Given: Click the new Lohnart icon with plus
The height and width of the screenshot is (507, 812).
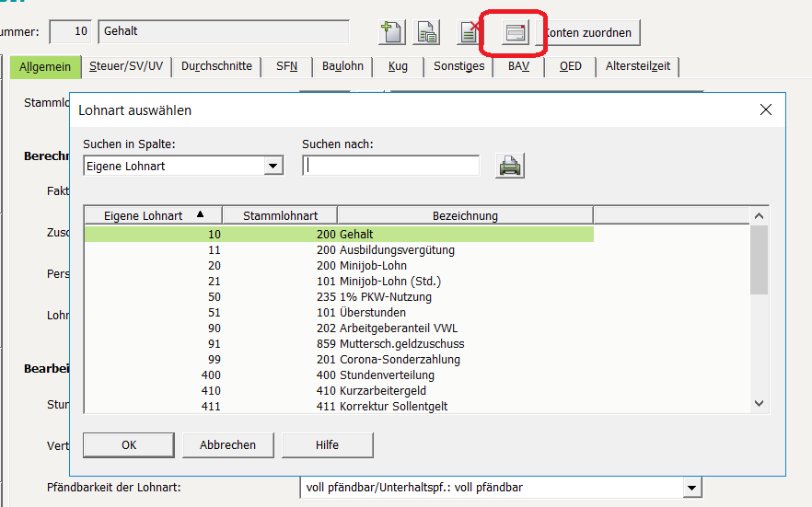Looking at the screenshot, I should [392, 32].
